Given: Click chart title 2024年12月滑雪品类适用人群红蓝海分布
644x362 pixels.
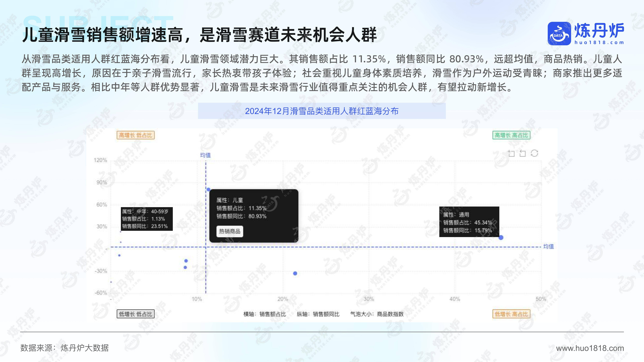Looking at the screenshot, I should (322, 111).
